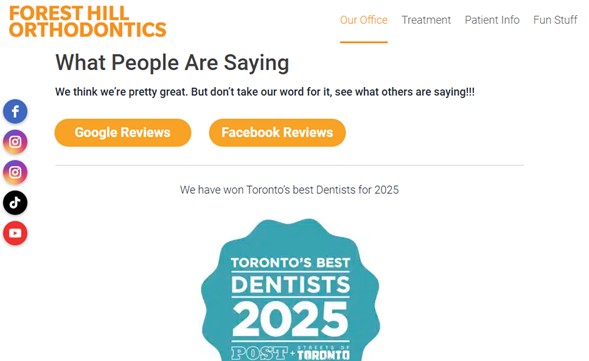
Task: Click the Facebook Reviews button
Action: (277, 133)
